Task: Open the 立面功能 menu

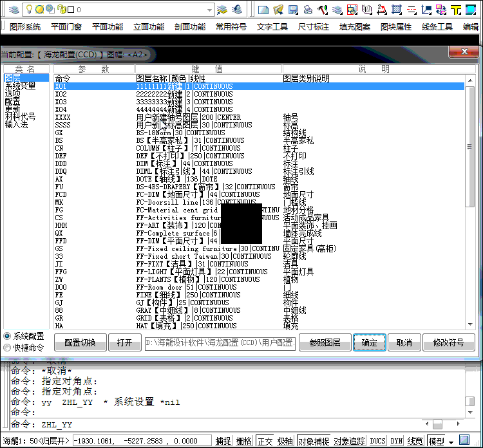Action: (149, 27)
